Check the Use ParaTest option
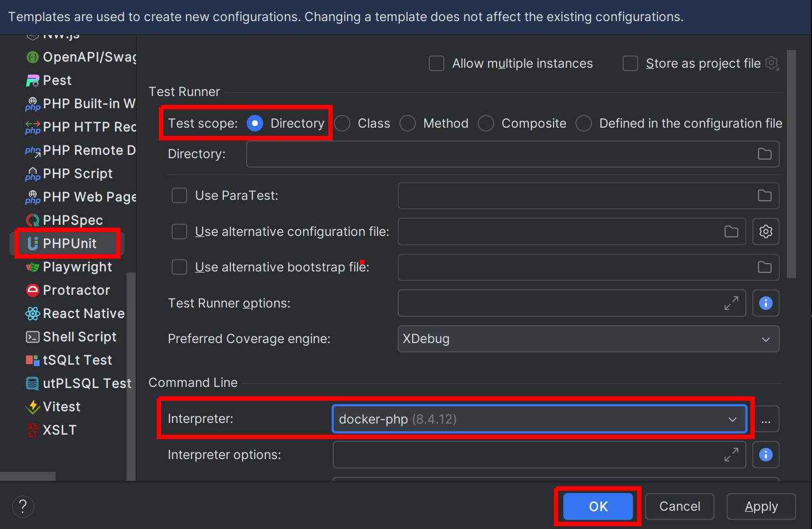 tap(179, 195)
